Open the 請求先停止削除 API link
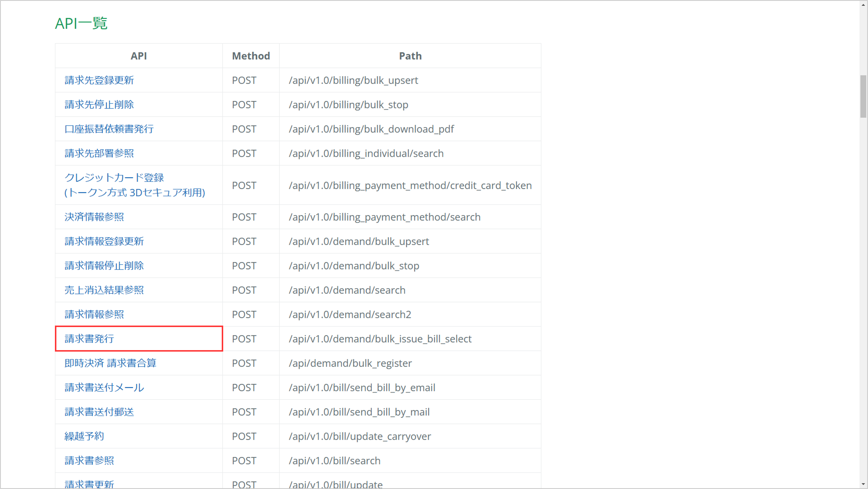 pos(99,104)
